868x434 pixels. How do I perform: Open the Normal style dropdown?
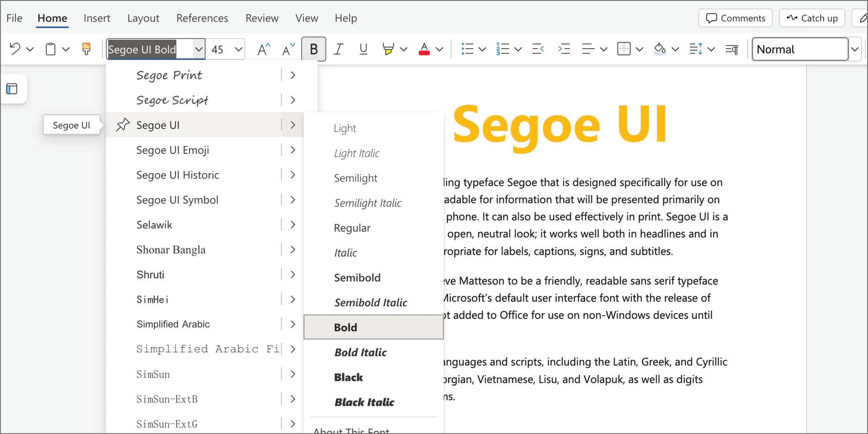[855, 49]
